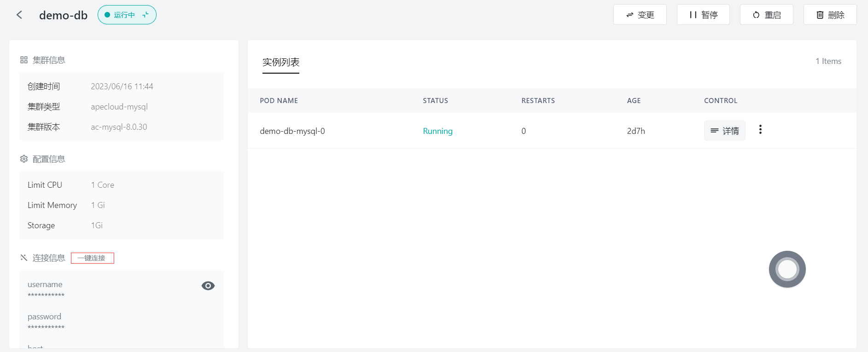The width and height of the screenshot is (868, 352).
Task: Click the demo-db-mysql-0 pod name
Action: [x=292, y=131]
